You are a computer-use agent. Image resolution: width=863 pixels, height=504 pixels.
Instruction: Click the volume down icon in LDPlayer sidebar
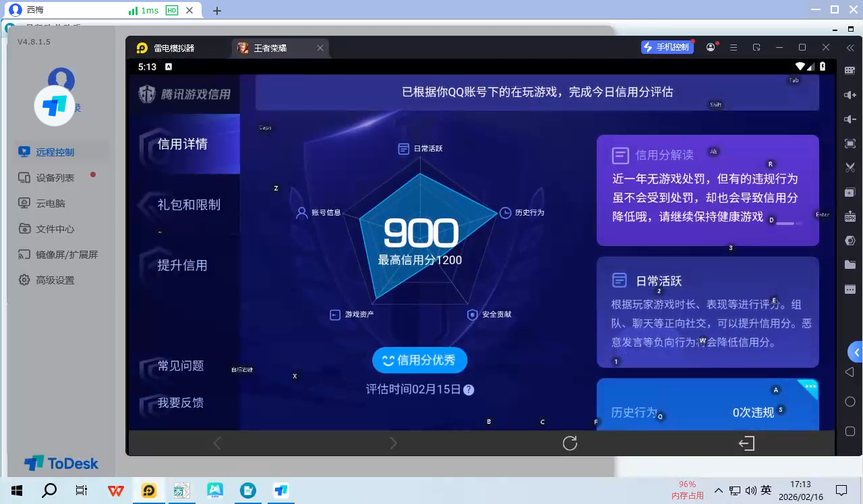850,119
